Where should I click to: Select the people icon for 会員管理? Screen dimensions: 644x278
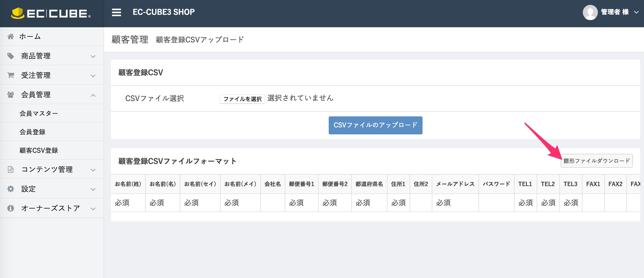(x=10, y=94)
